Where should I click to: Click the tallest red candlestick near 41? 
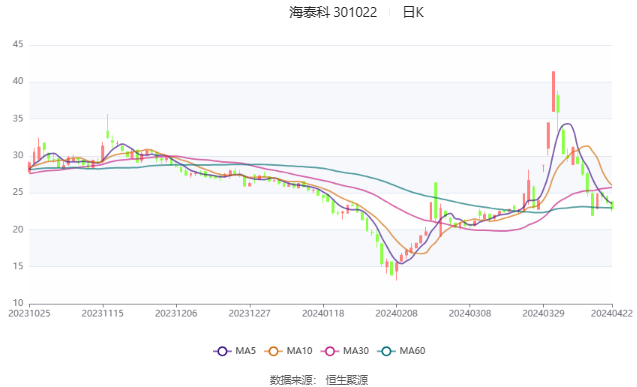coord(553,91)
